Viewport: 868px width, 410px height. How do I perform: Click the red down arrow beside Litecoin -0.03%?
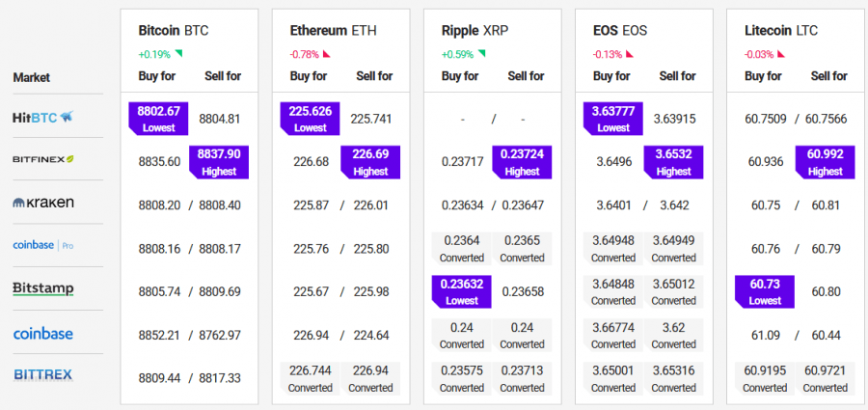tap(781, 54)
